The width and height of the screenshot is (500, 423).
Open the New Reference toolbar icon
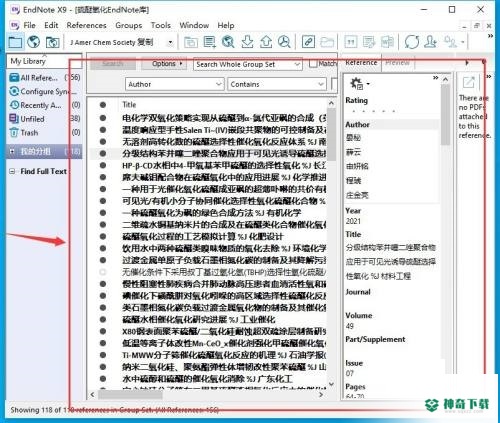click(210, 42)
